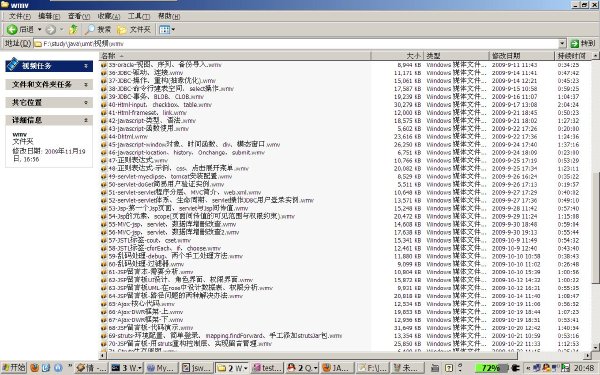Select icon of 57-JSTL标签 file

[104, 240]
